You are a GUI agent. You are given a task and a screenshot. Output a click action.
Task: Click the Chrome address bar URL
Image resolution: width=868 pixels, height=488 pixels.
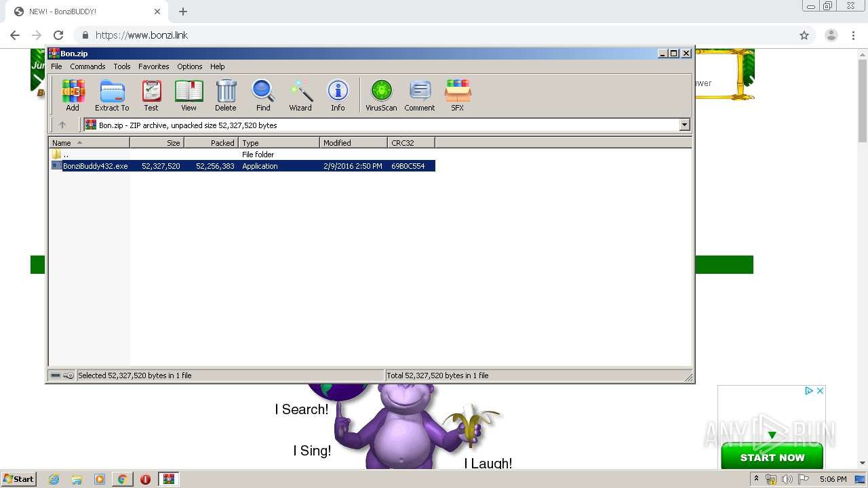click(142, 35)
